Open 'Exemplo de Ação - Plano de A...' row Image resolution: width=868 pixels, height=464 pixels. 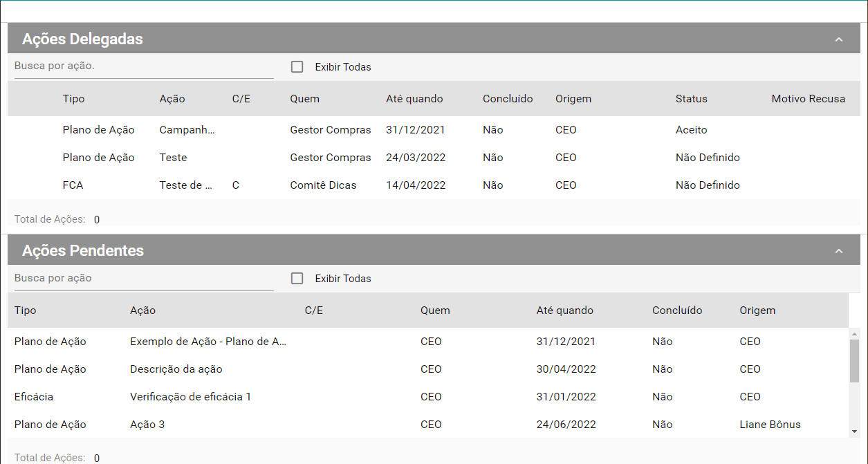click(208, 342)
